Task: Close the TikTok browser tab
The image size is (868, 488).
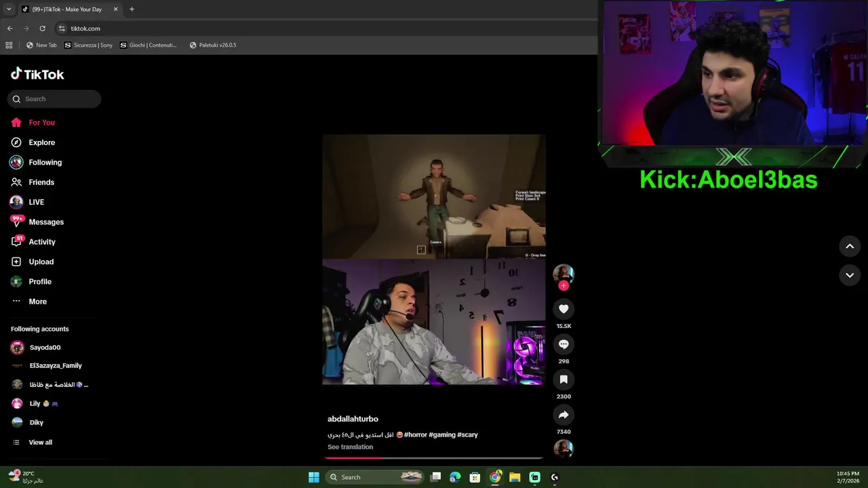Action: 115,9
